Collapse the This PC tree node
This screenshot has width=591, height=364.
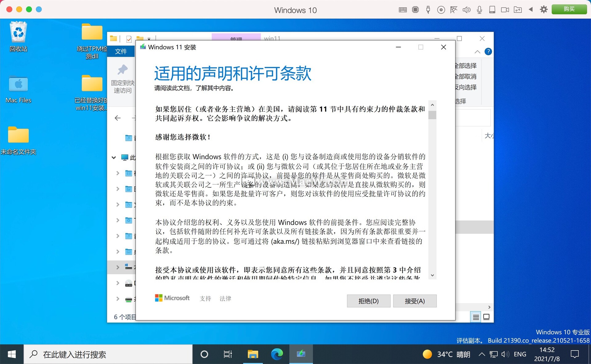pyautogui.click(x=114, y=158)
